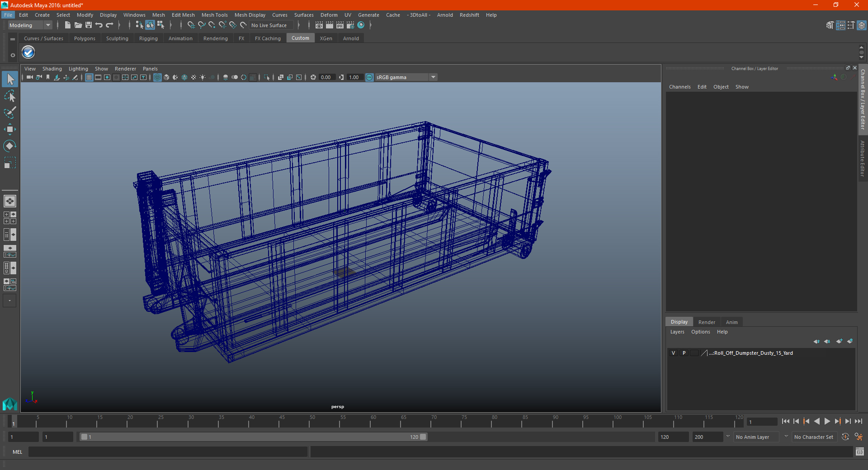The image size is (868, 470).
Task: Click the MEL command line input
Action: tap(168, 451)
